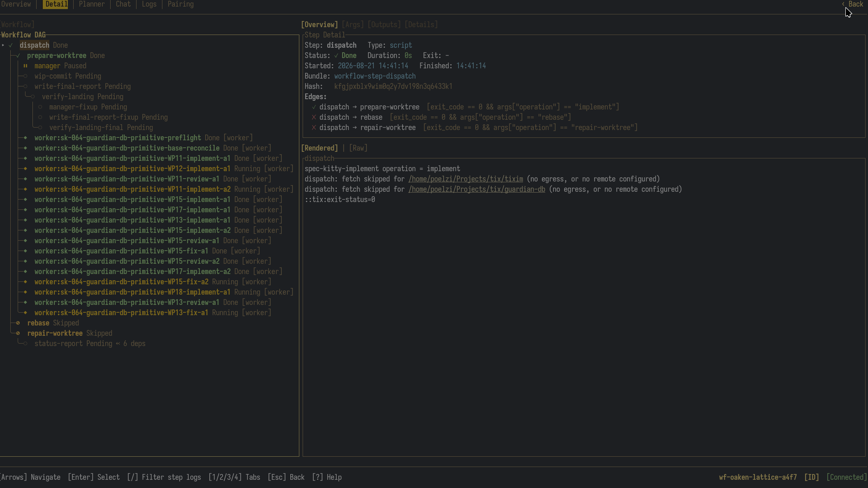Select worker WP15-implement-a1 row
This screenshot has height=488, width=868.
click(x=158, y=200)
